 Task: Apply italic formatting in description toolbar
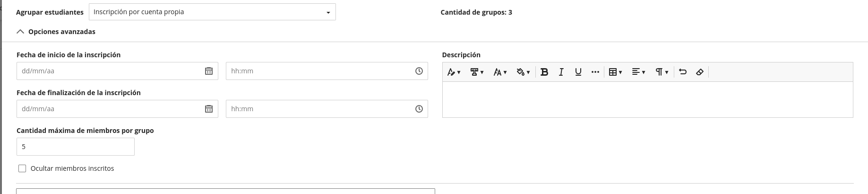[x=561, y=72]
